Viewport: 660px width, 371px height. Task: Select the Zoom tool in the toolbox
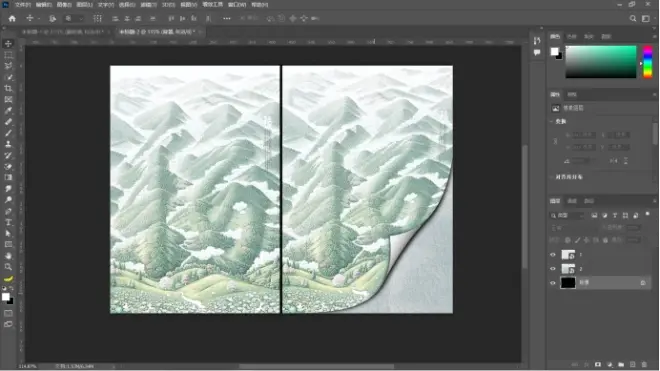(8, 267)
